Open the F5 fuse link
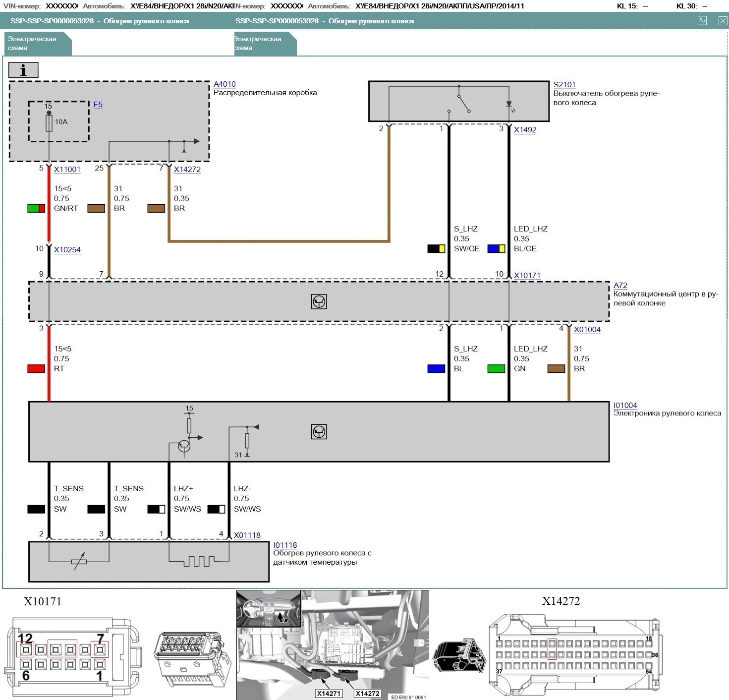Viewport: 729px width, 700px height. point(98,105)
